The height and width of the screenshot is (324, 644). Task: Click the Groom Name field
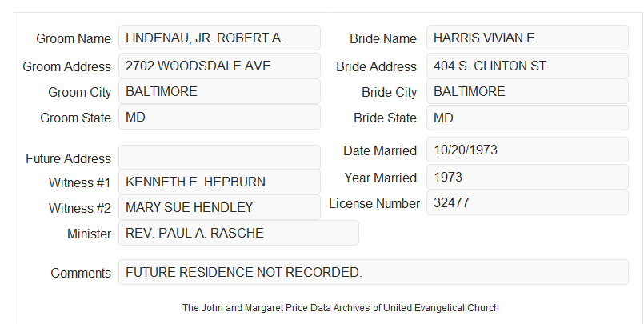click(219, 38)
